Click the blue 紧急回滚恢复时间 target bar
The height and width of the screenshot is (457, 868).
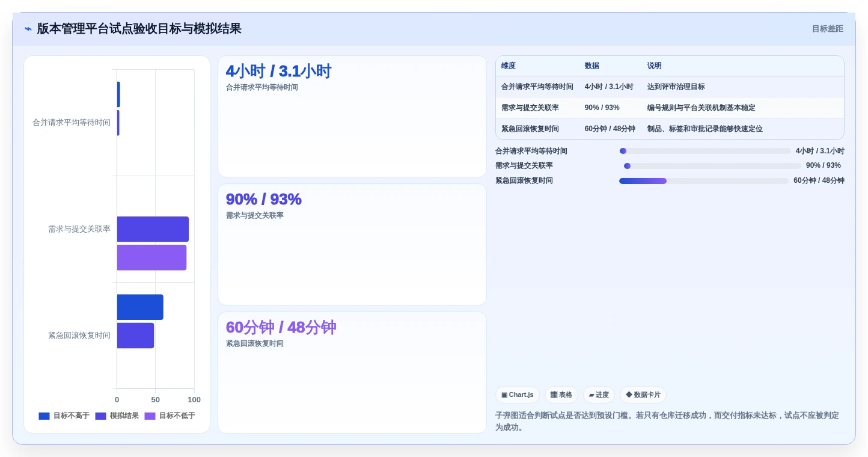click(140, 307)
